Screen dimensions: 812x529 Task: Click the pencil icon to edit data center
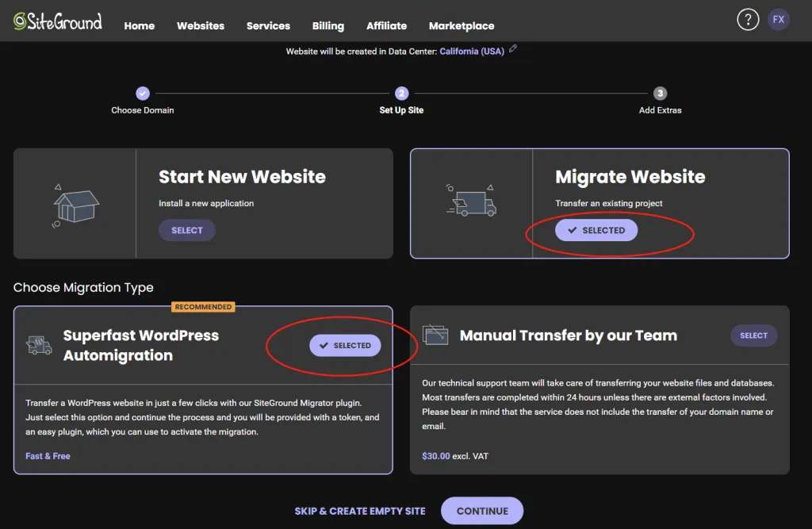click(514, 50)
